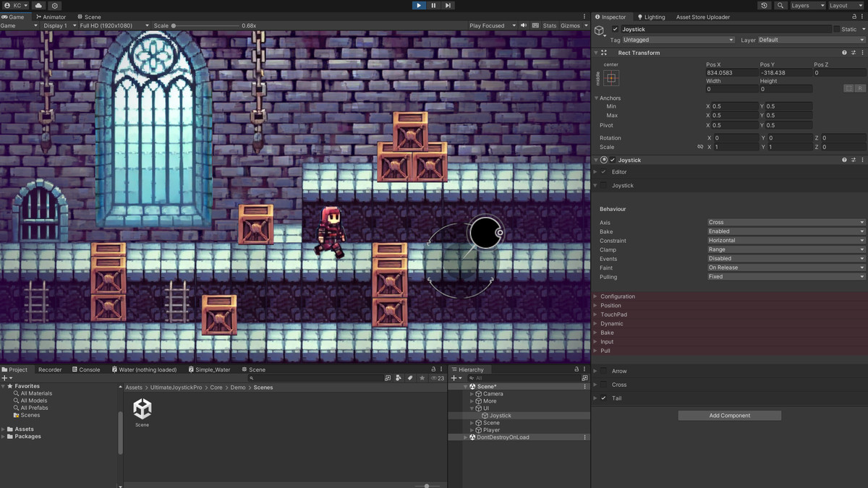Open the undo history icon

click(765, 6)
